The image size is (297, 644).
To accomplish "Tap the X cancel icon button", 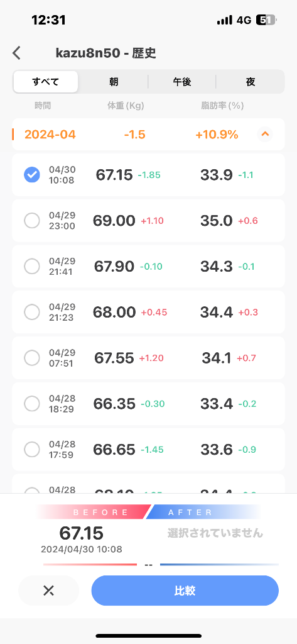I will [49, 591].
